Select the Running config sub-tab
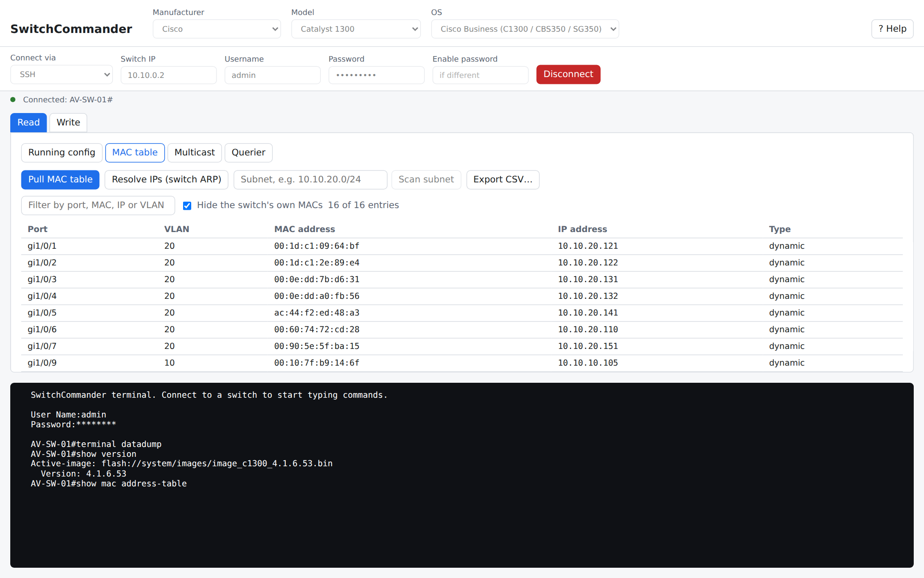Screen dimensions: 924x578 pyautogui.click(x=62, y=153)
